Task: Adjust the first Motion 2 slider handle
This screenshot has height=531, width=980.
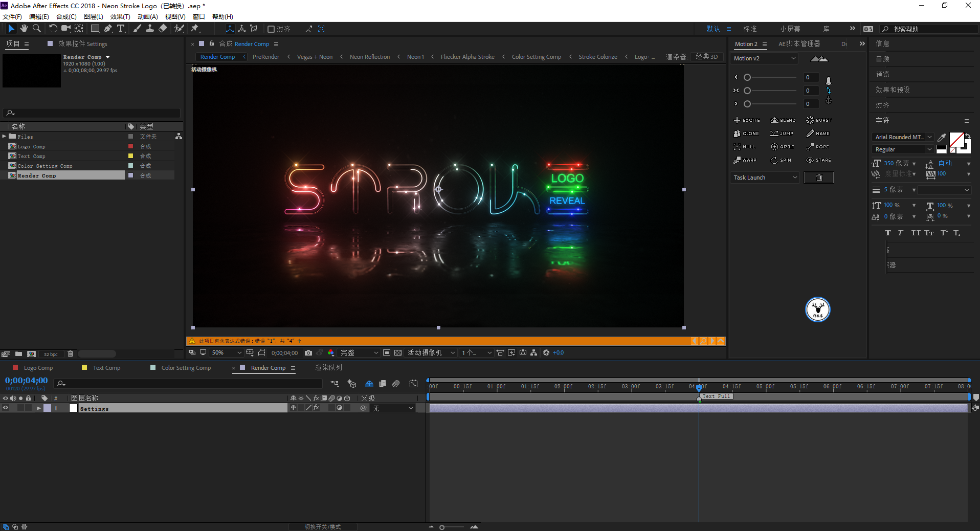Action: tap(747, 77)
